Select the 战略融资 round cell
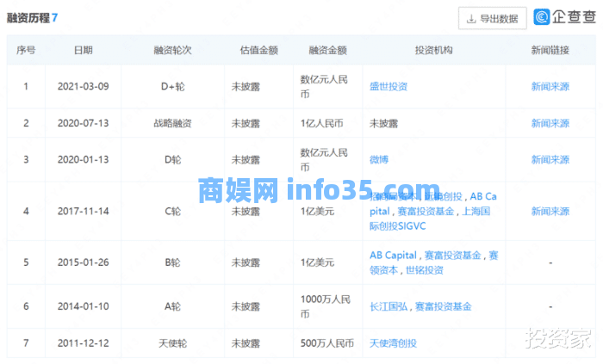 [x=172, y=123]
